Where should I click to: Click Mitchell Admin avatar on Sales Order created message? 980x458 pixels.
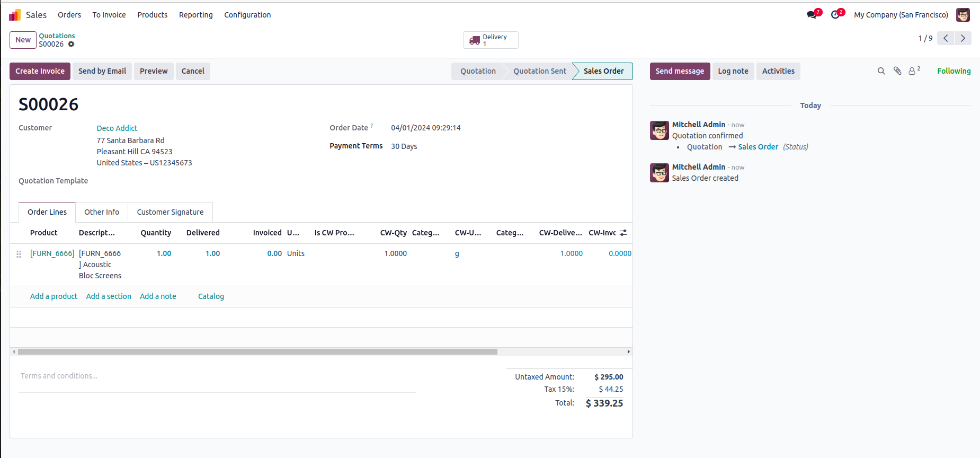(x=660, y=173)
